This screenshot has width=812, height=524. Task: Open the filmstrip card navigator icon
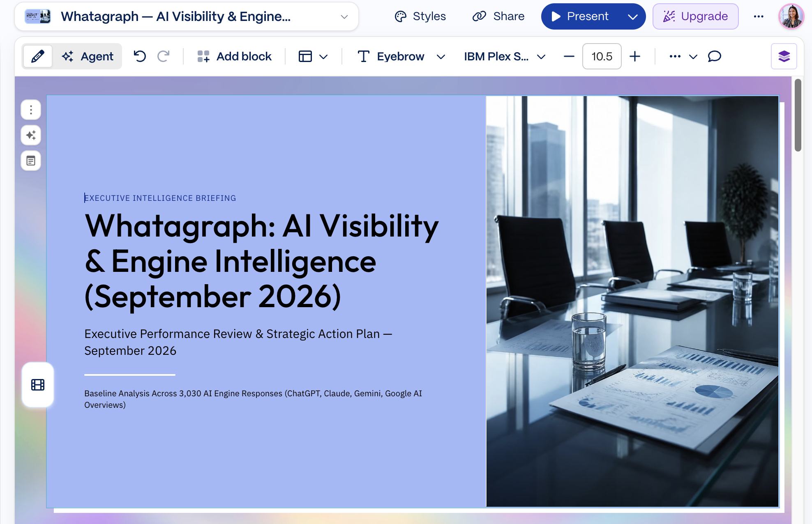coord(38,385)
